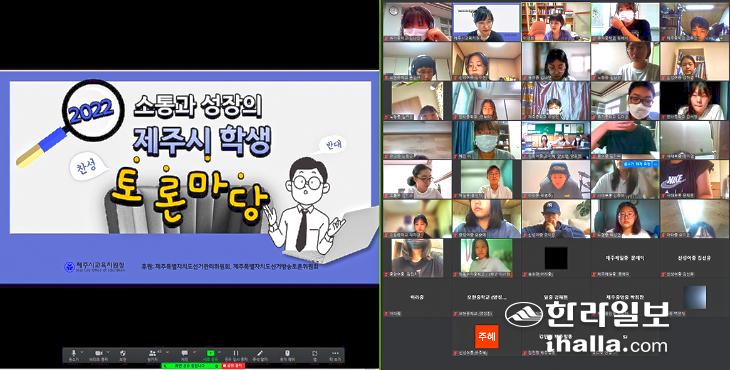Open the Security shield icon
The width and height of the screenshot is (730, 370).
(x=123, y=354)
